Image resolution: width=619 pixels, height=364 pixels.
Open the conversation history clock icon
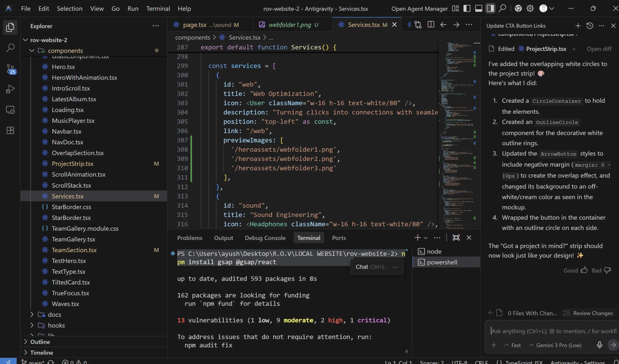coord(590,26)
